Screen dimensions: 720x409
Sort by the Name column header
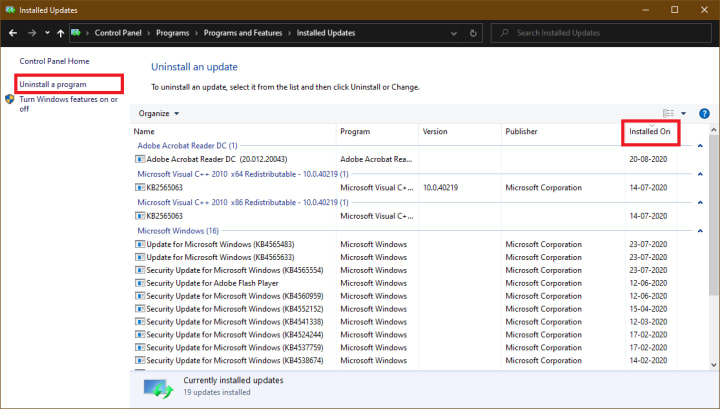pyautogui.click(x=144, y=131)
